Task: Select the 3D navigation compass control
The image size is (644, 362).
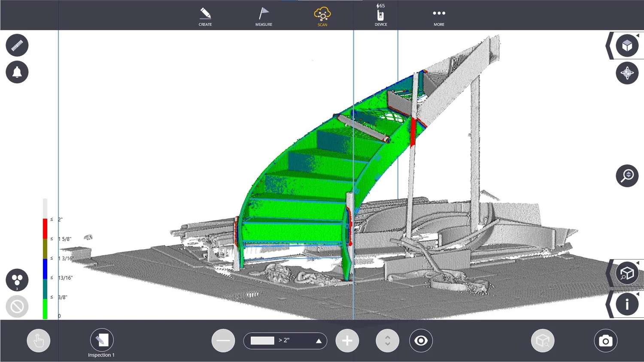Action: pyautogui.click(x=627, y=73)
